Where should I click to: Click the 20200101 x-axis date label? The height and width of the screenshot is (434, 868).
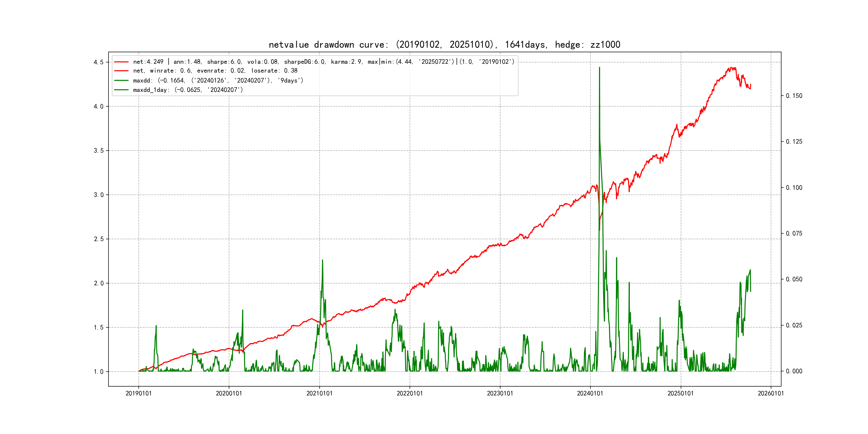(229, 393)
